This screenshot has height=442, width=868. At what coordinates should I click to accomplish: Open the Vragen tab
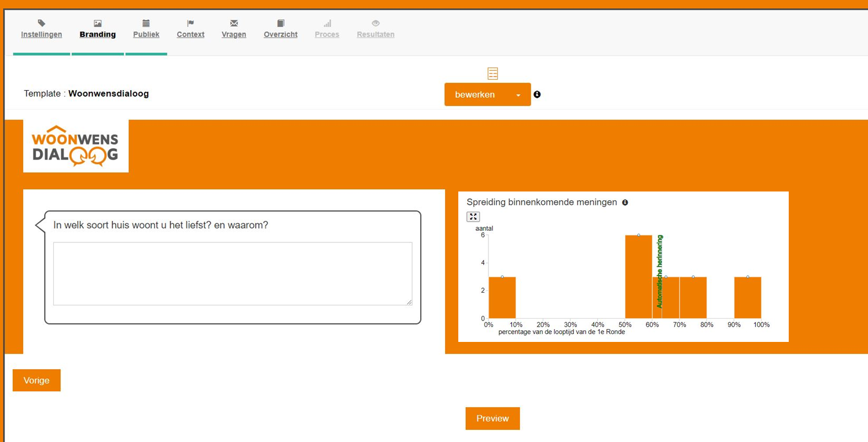pos(234,34)
